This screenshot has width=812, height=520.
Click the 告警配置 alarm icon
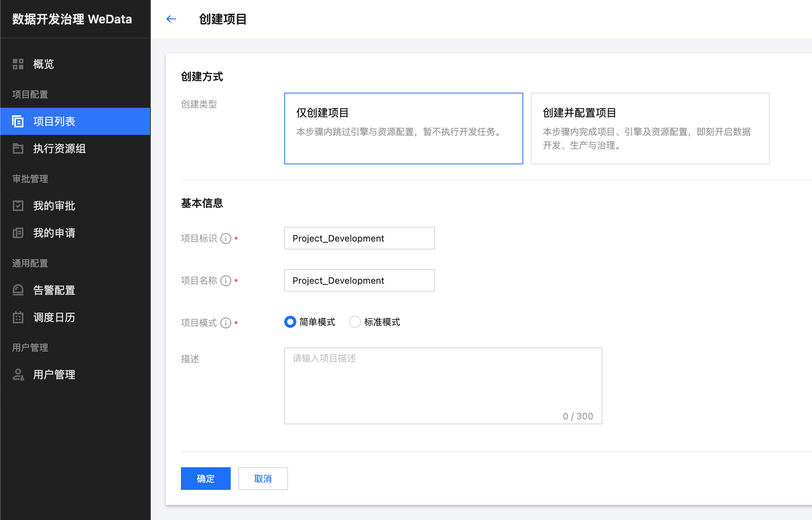[18, 290]
